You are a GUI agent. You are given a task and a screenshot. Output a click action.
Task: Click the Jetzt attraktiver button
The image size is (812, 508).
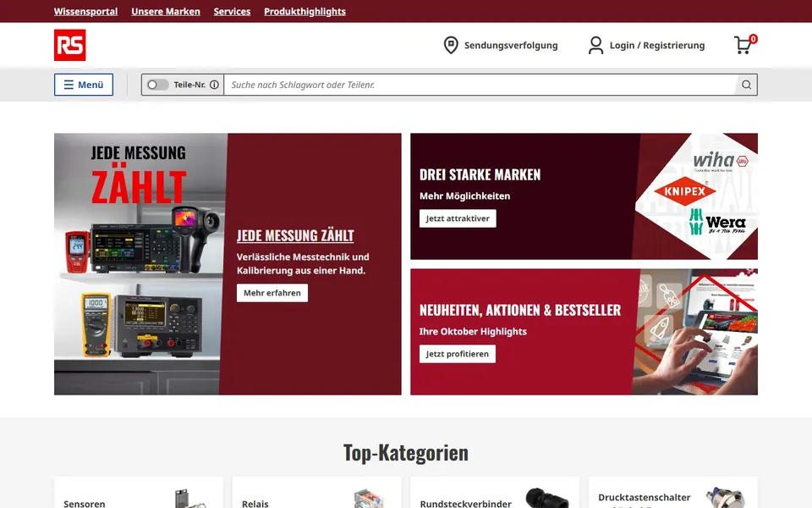(458, 218)
